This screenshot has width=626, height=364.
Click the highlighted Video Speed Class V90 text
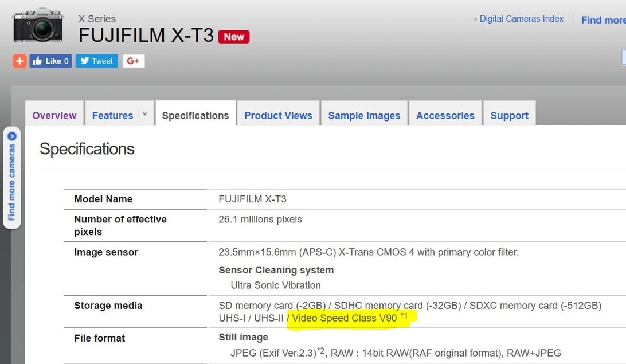(344, 318)
